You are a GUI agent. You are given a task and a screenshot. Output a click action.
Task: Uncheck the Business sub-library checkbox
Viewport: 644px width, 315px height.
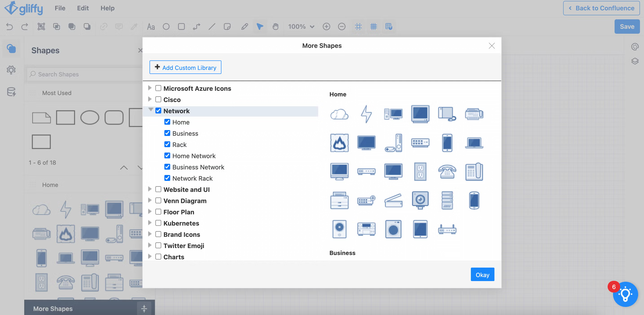tap(167, 133)
